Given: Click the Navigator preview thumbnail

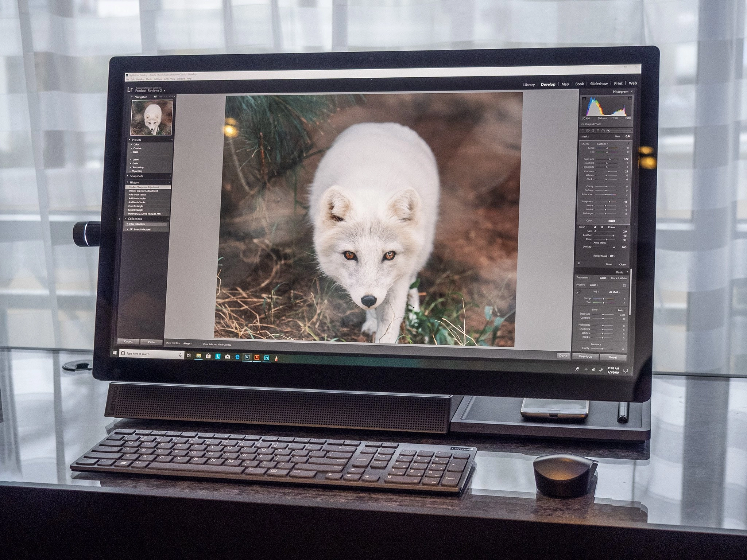Looking at the screenshot, I should [152, 117].
